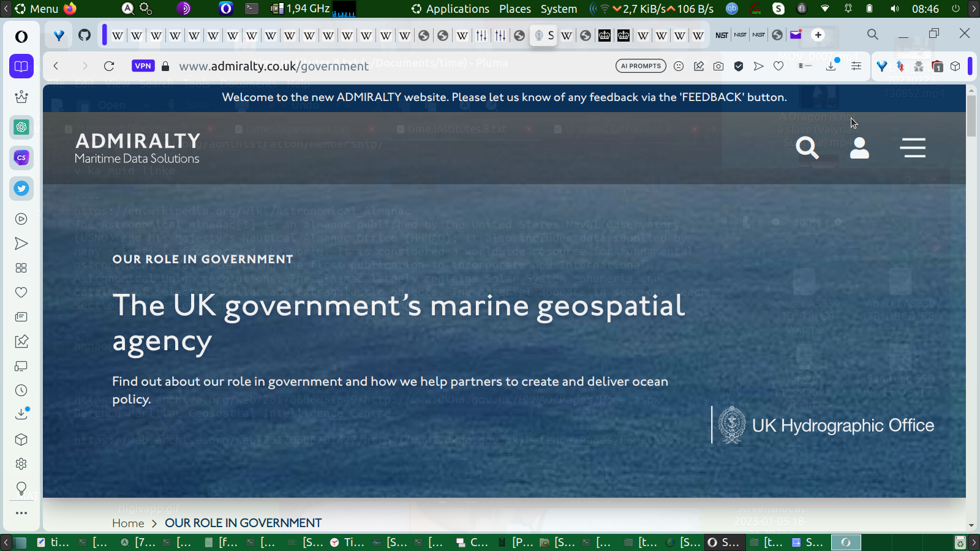This screenshot has height=551, width=980.
Task: Open ChatGPT in the Opera sidebar
Action: click(x=21, y=127)
